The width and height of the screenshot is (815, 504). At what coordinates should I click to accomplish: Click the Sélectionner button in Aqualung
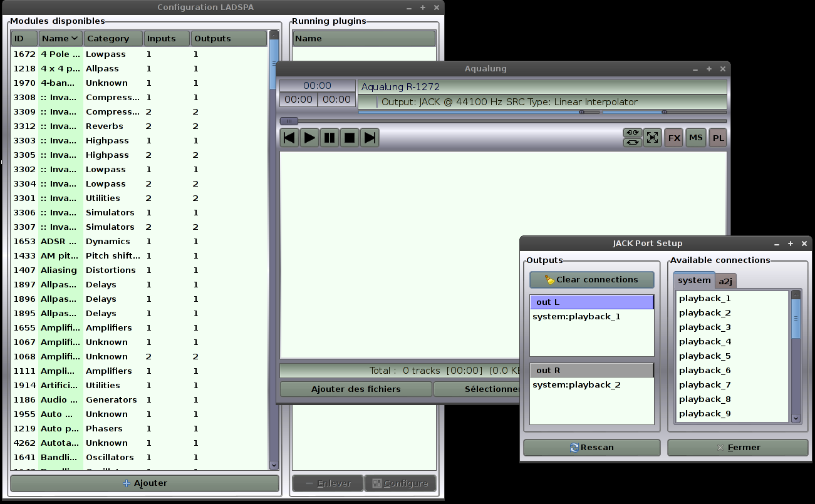coord(477,389)
